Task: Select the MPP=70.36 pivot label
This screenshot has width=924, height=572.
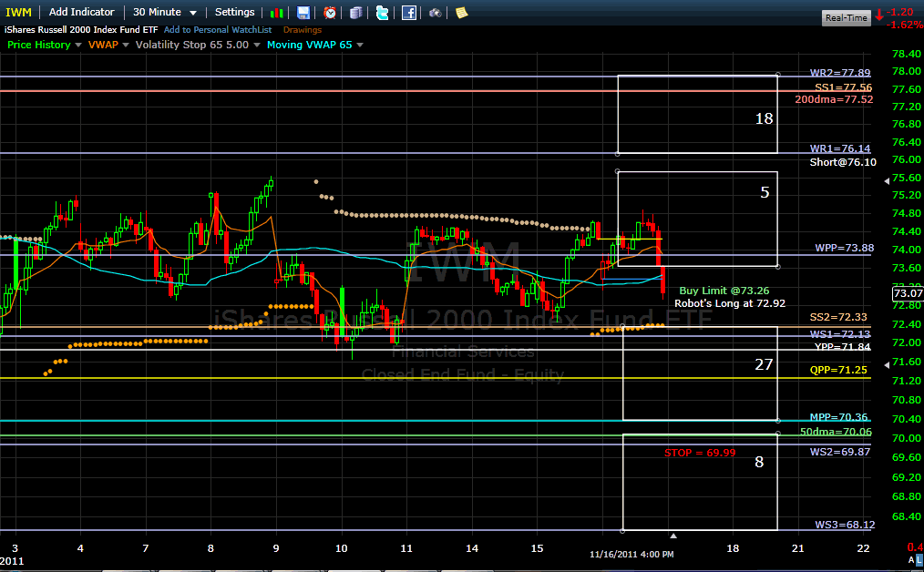Action: (838, 417)
